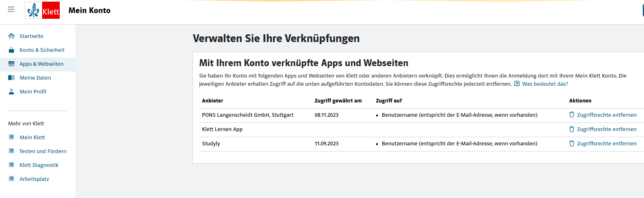Click the Mein Konto header title
Image resolution: width=644 pixels, height=198 pixels.
tap(90, 10)
